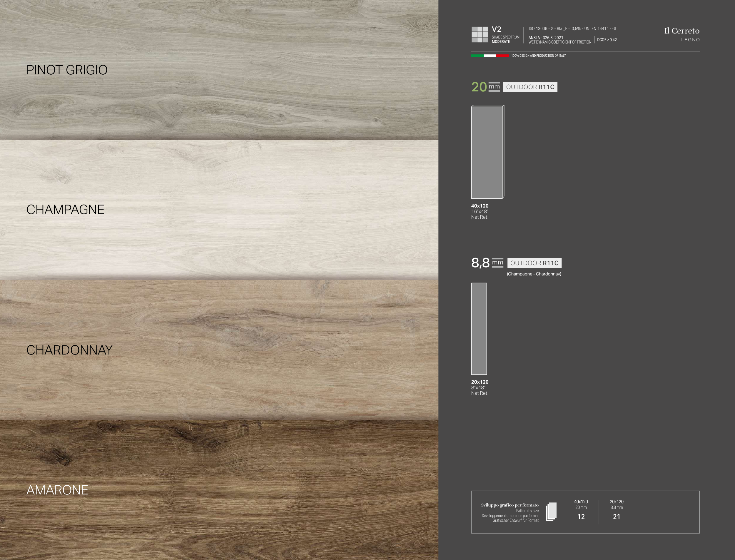Viewport: 735px width, 560px height.
Task: Click the Sviluppo grafico per formato heading
Action: tap(510, 505)
